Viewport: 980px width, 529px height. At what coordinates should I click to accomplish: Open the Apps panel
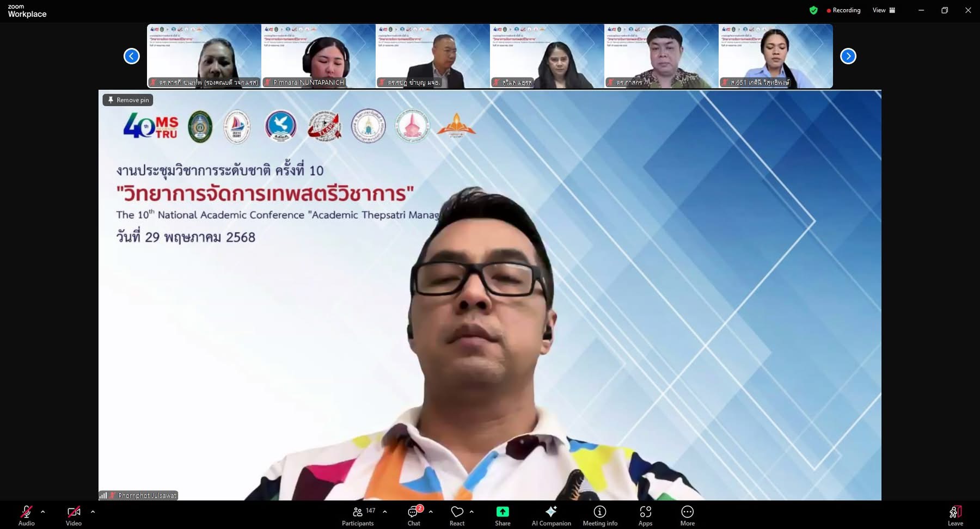click(x=645, y=515)
